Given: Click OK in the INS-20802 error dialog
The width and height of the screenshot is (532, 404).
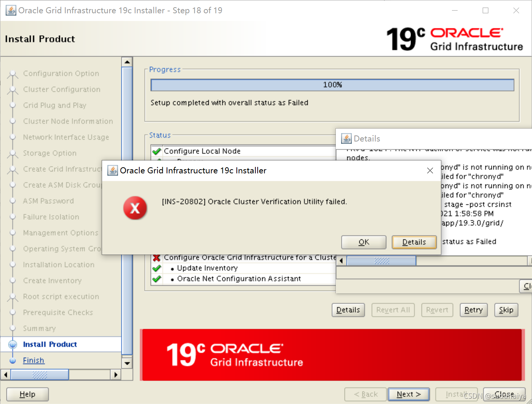Looking at the screenshot, I should [x=364, y=242].
